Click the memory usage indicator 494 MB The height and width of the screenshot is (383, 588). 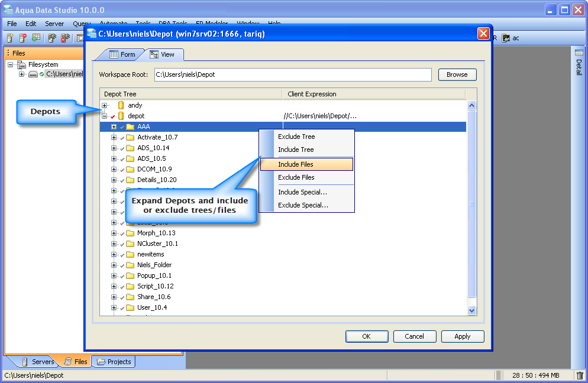pos(535,375)
